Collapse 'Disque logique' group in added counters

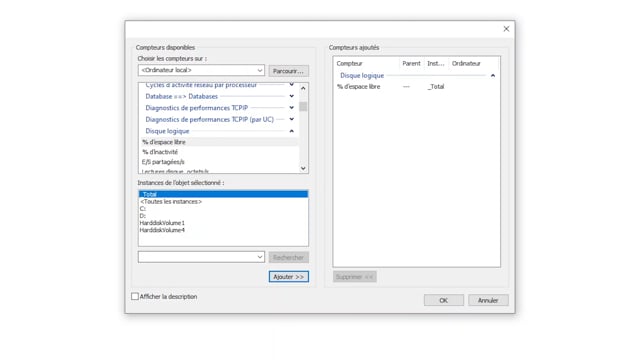coord(493,76)
